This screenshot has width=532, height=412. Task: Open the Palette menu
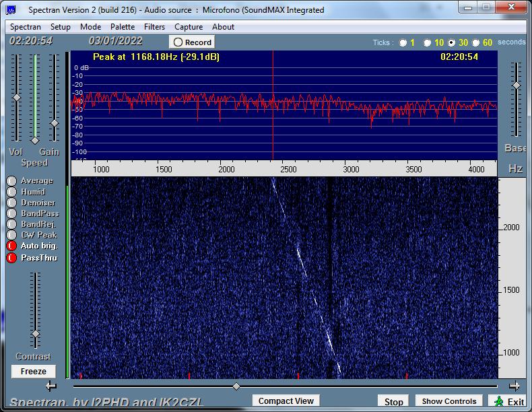point(123,27)
